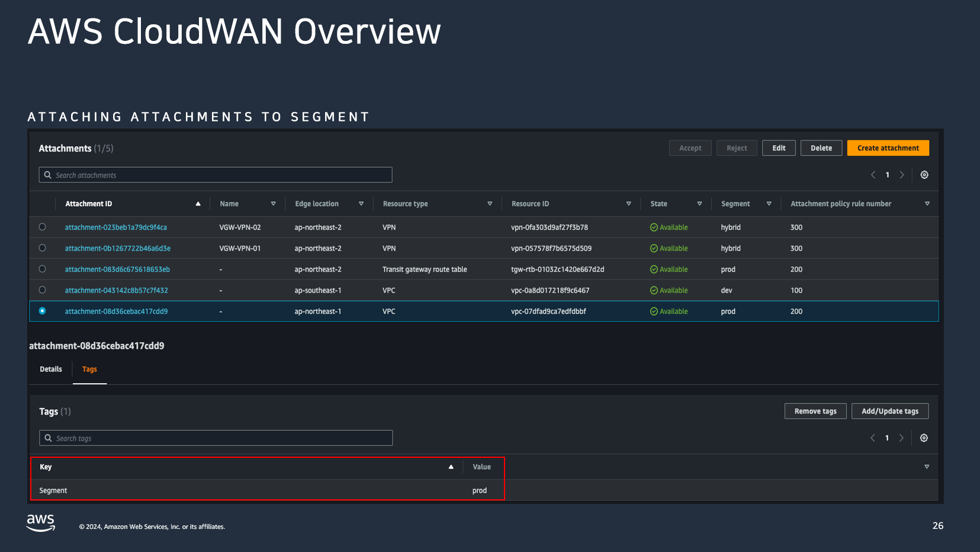Click ap-northeast-1 edge location cell
This screenshot has width=980, height=552.
pos(318,312)
